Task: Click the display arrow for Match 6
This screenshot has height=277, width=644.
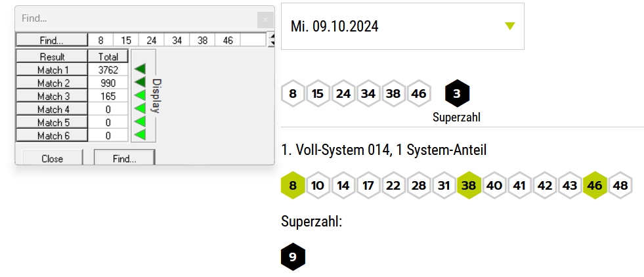Action: (140, 134)
